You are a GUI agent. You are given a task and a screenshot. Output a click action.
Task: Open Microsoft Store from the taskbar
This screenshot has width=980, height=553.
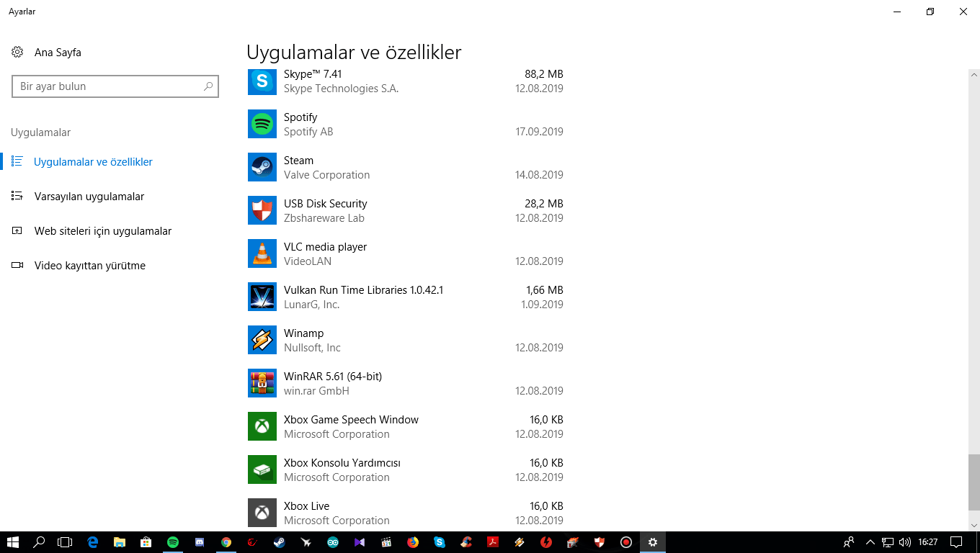[146, 542]
